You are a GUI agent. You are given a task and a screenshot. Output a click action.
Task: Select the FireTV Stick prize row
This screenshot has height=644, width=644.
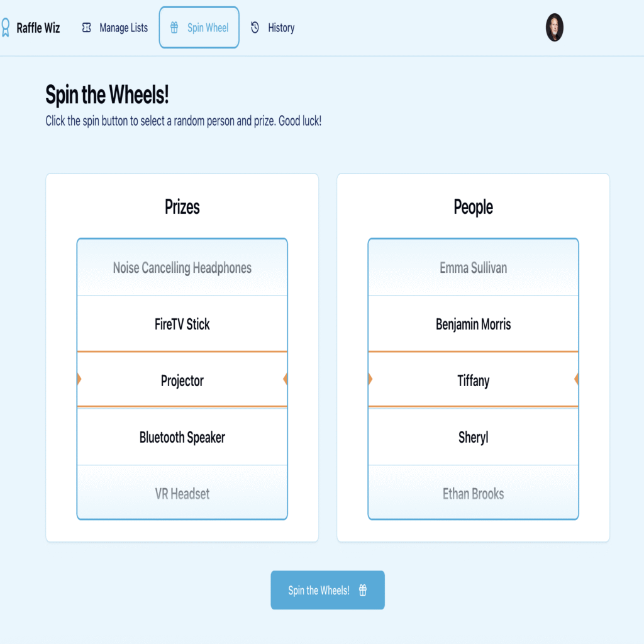182,324
